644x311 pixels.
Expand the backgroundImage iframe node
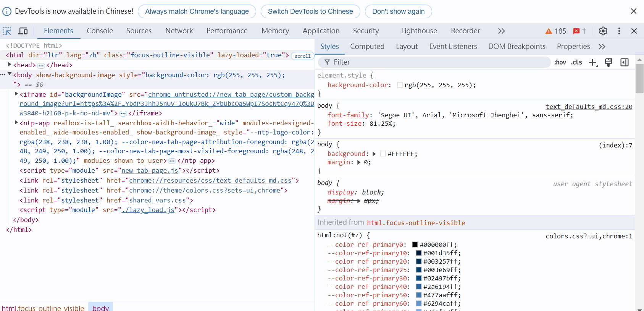pyautogui.click(x=16, y=94)
